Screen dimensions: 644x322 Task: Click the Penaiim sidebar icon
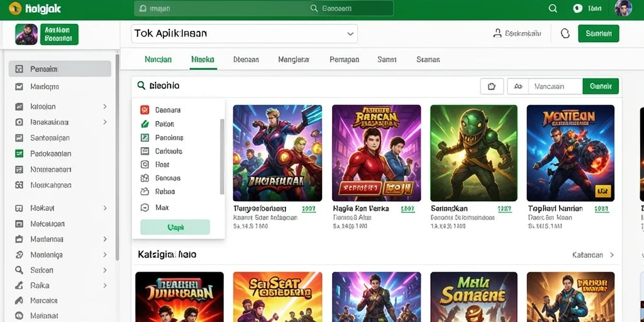[x=19, y=69]
